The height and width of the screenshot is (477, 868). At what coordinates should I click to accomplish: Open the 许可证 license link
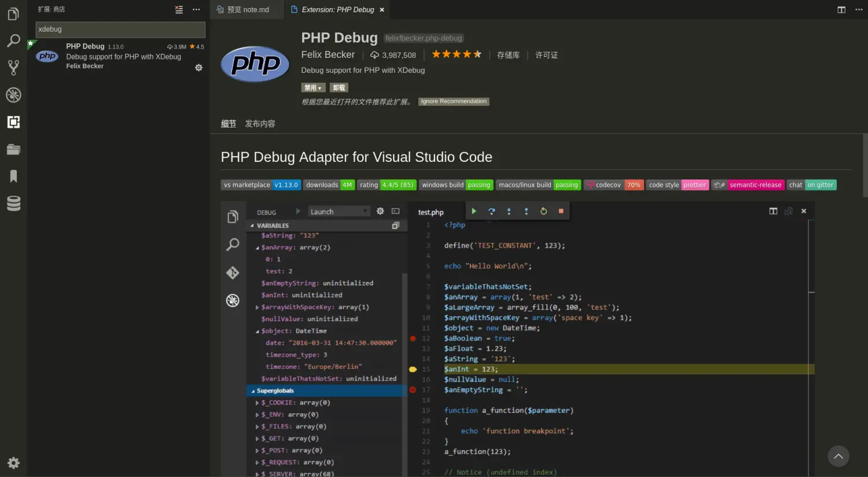[546, 55]
